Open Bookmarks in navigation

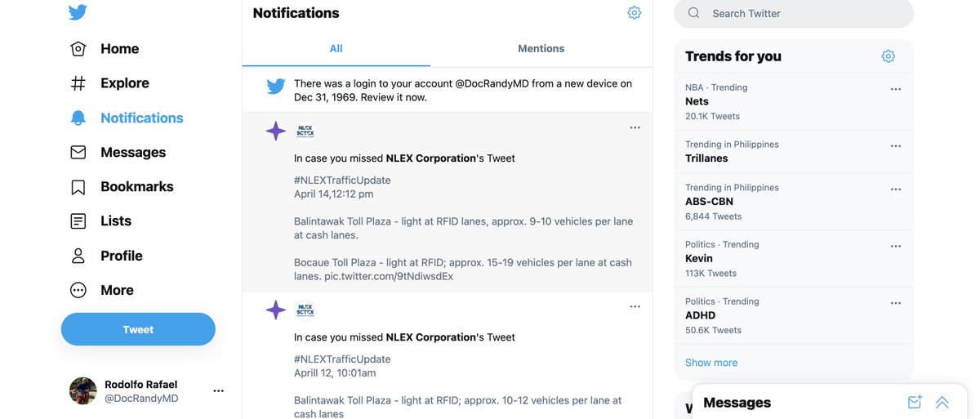coord(137,187)
